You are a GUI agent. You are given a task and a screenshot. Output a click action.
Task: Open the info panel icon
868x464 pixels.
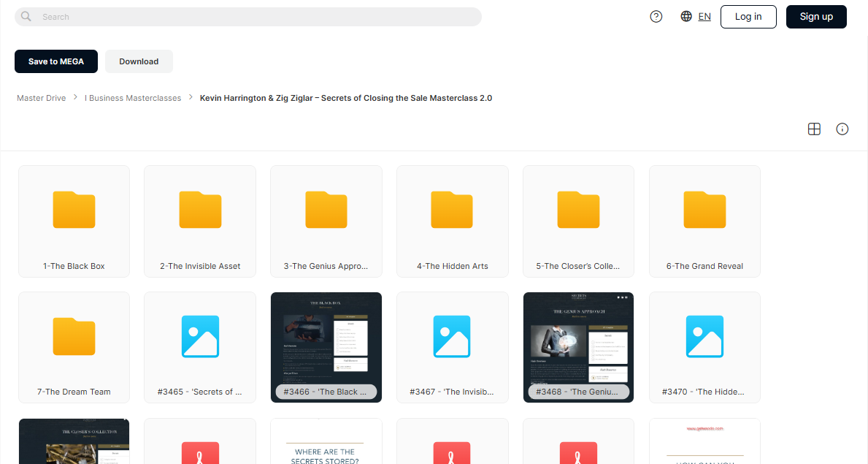click(x=842, y=129)
